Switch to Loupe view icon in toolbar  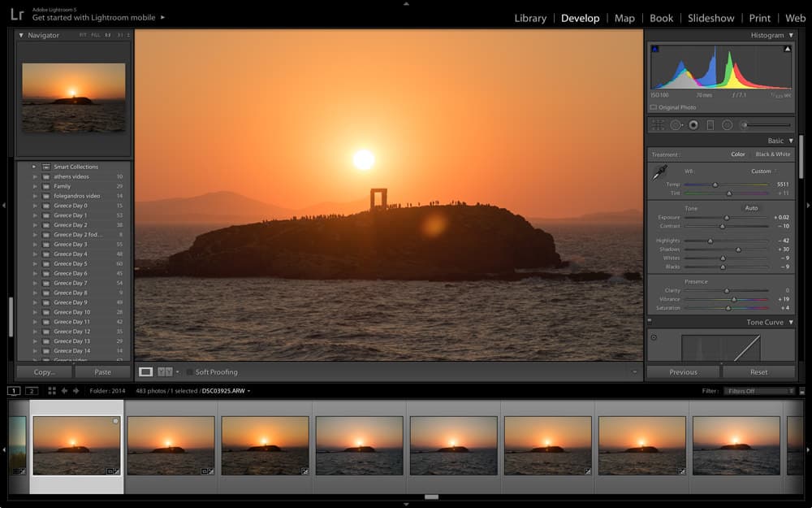pyautogui.click(x=146, y=371)
